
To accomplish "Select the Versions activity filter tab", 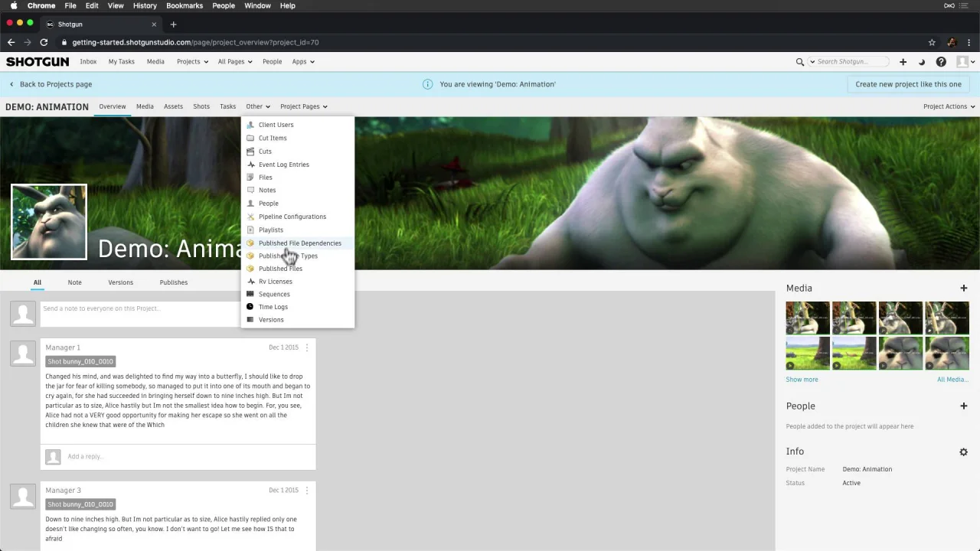I will coord(120,283).
